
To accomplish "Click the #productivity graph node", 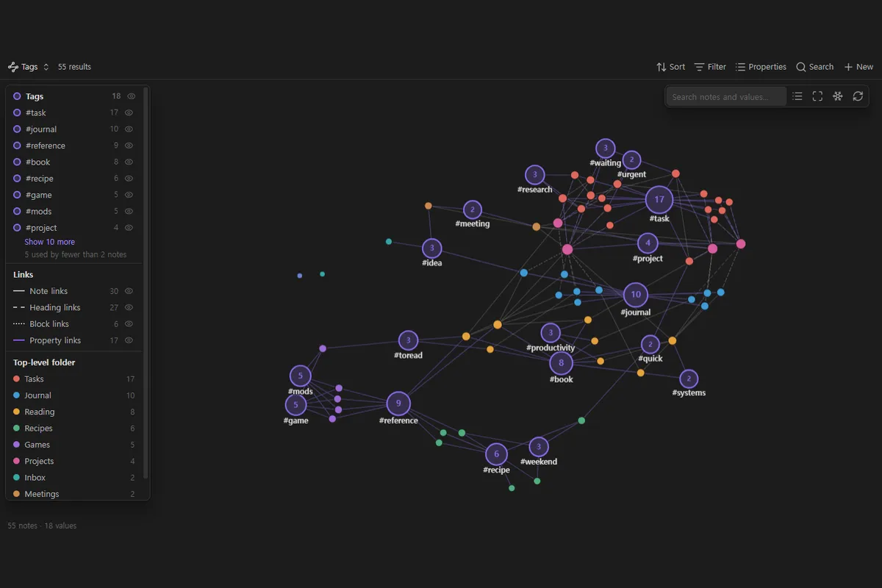I will tap(551, 333).
